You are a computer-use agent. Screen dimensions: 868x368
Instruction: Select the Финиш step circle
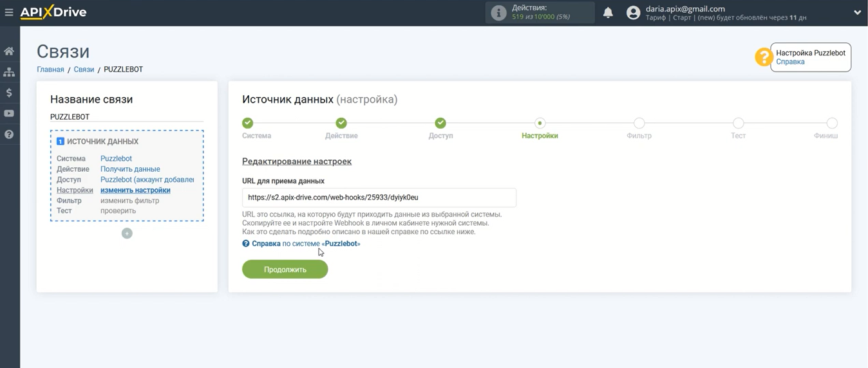(832, 123)
